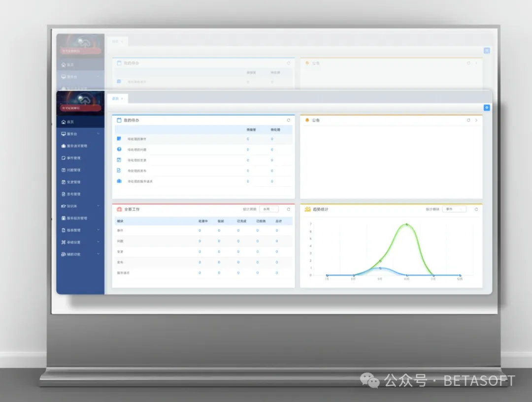Image resolution: width=532 pixels, height=402 pixels.
Task: Click the blue line point at 9月
Action: (x=380, y=268)
